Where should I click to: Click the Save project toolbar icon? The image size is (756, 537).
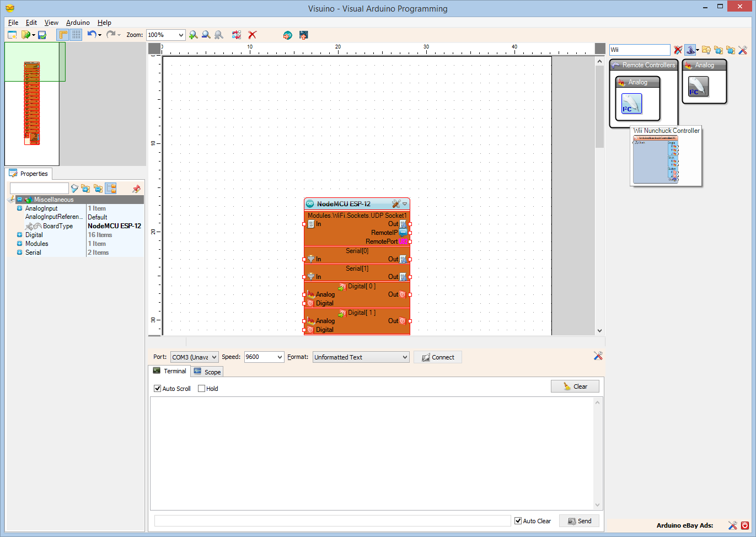(42, 35)
